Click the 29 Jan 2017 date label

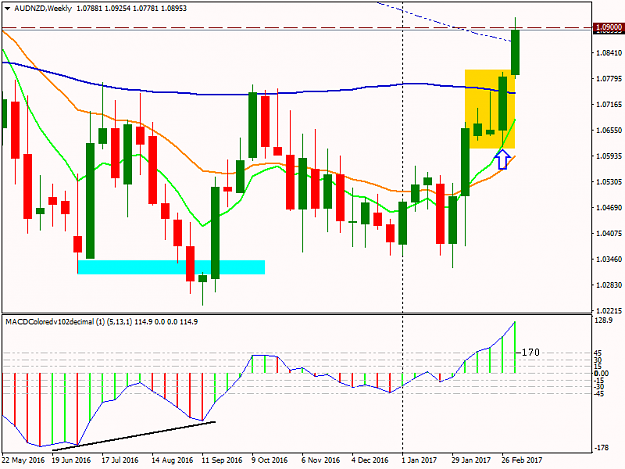pos(471,460)
